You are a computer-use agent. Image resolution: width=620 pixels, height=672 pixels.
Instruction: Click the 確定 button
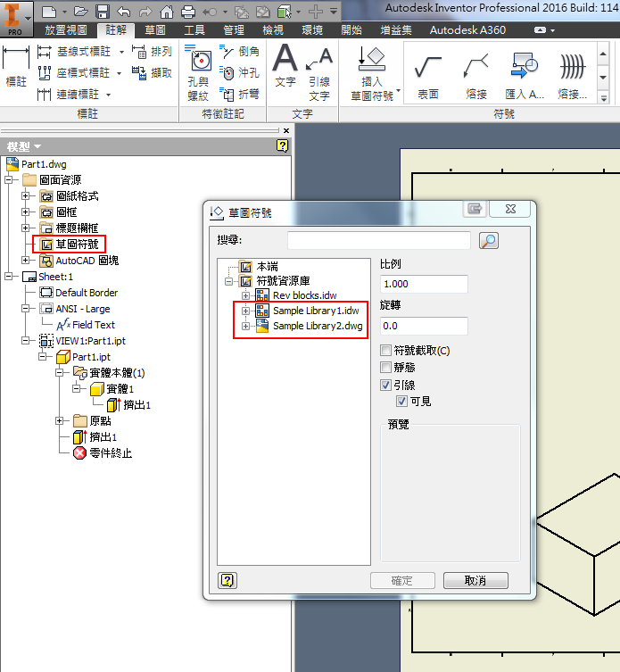pos(402,581)
